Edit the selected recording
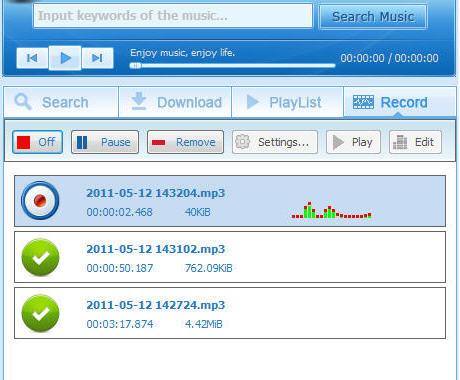The image size is (460, 380). [x=415, y=142]
